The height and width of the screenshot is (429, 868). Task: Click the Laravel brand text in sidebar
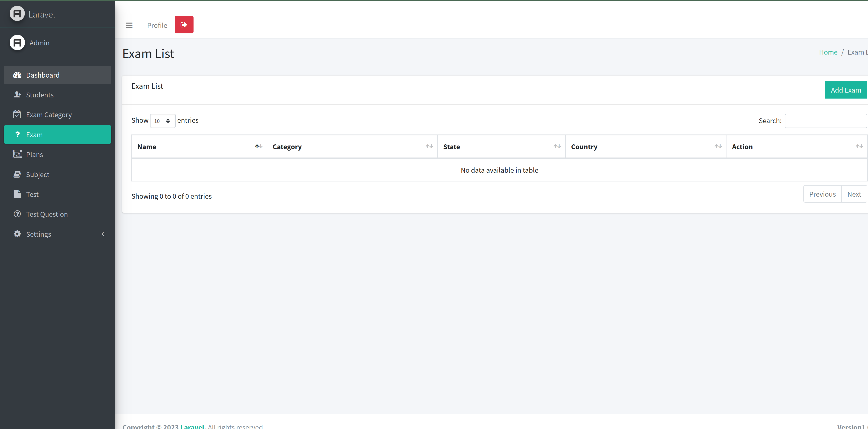42,14
